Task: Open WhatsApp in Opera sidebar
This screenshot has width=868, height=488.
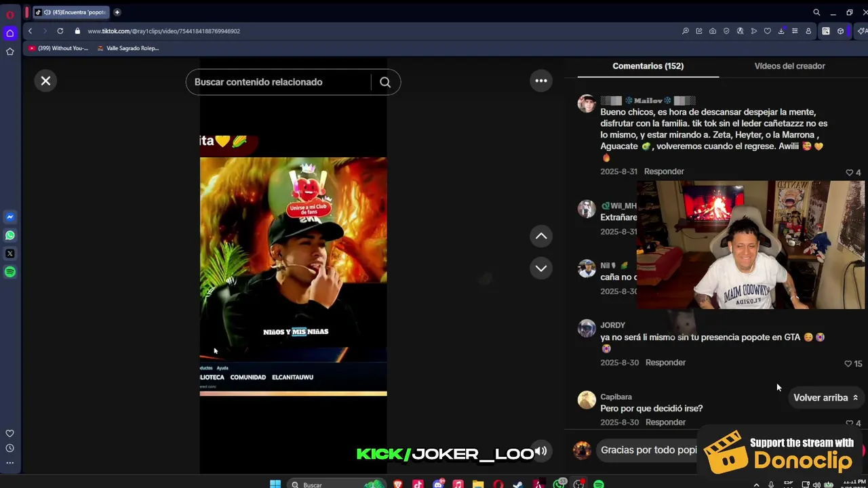Action: (x=9, y=236)
